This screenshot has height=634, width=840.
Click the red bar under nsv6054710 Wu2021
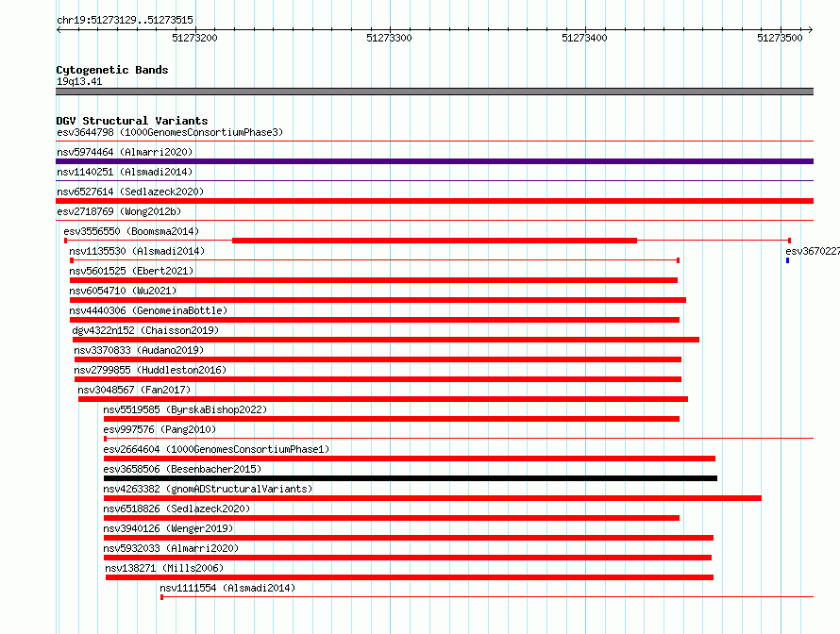coord(378,300)
